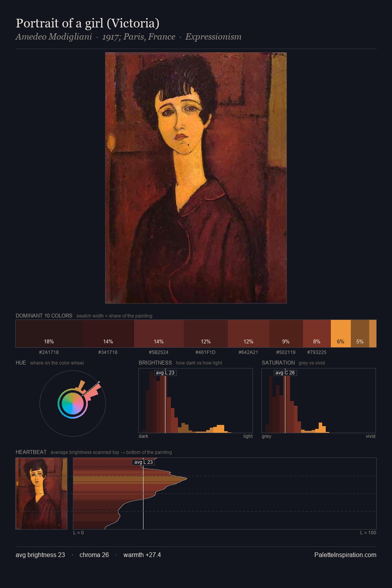Open the PaletteInspiration.com link
Viewport: 392px width, 588px height.
click(x=345, y=555)
